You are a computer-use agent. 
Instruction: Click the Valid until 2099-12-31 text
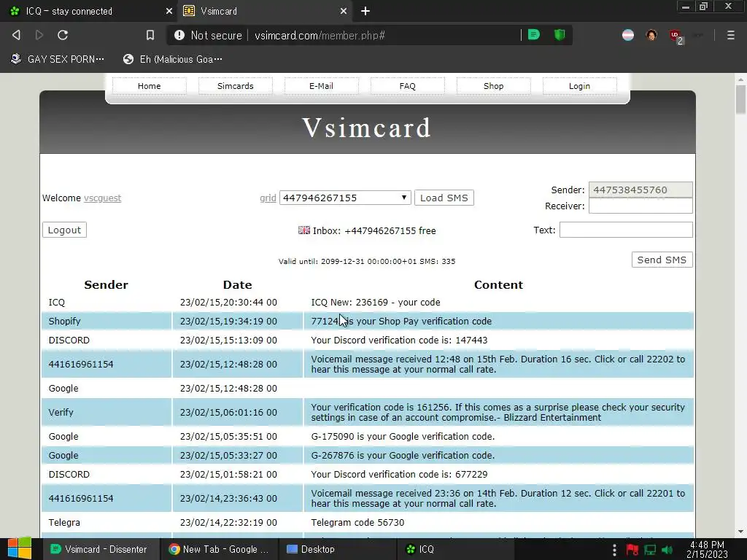[367, 262]
